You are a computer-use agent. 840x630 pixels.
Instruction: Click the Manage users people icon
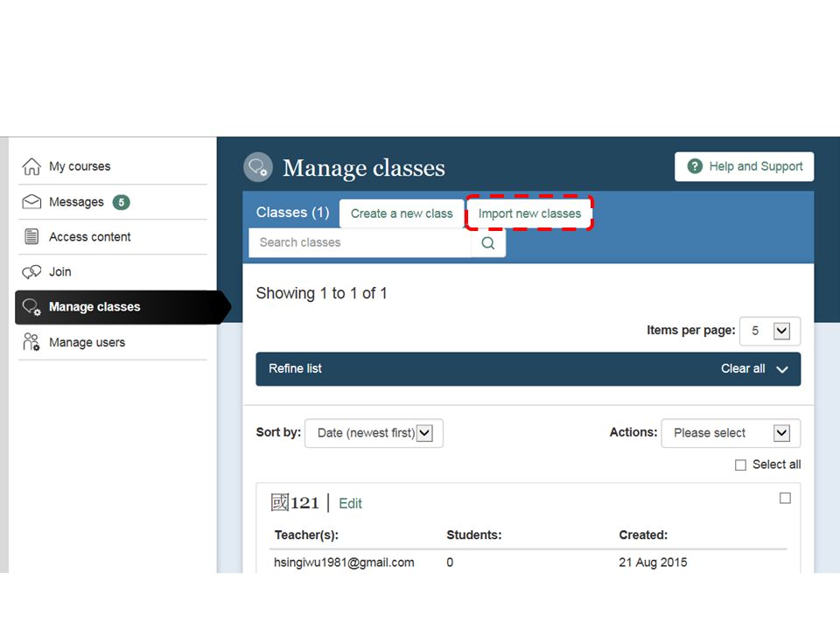coord(31,342)
